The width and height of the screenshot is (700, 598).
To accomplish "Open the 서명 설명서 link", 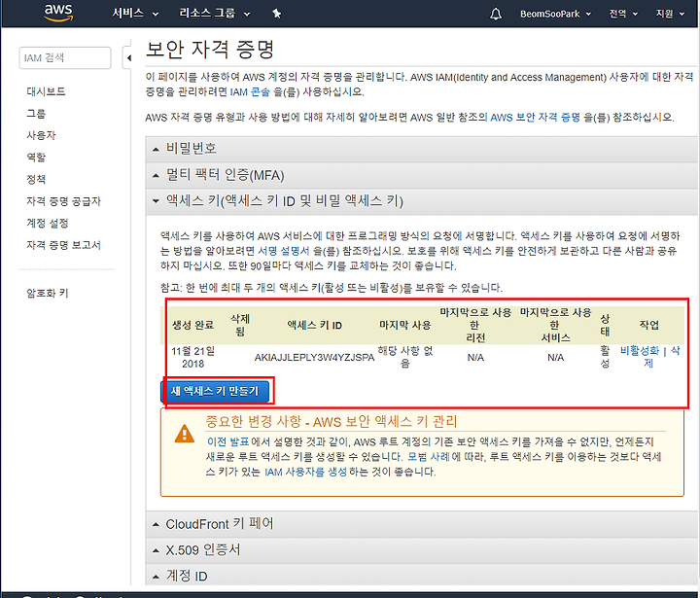I will tap(284, 251).
